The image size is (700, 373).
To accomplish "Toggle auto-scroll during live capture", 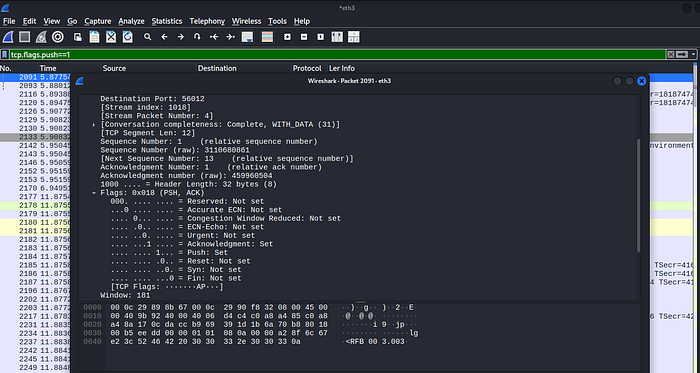I will (x=247, y=37).
